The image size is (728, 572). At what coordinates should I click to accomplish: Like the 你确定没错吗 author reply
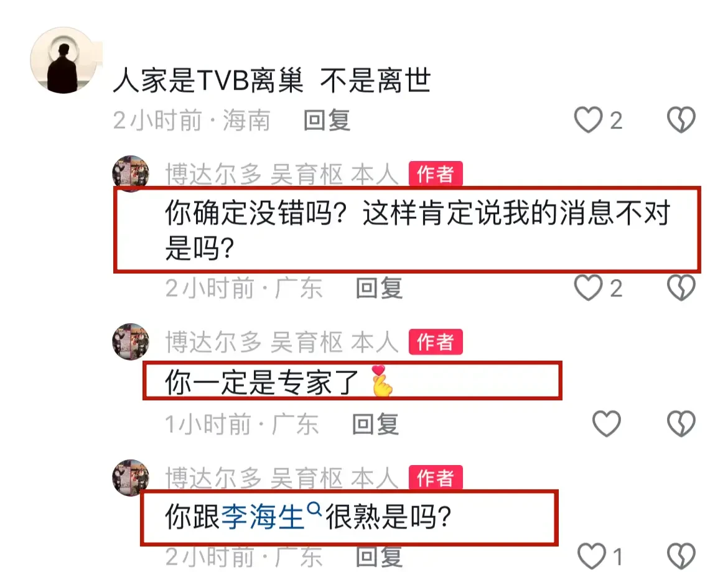tap(588, 288)
